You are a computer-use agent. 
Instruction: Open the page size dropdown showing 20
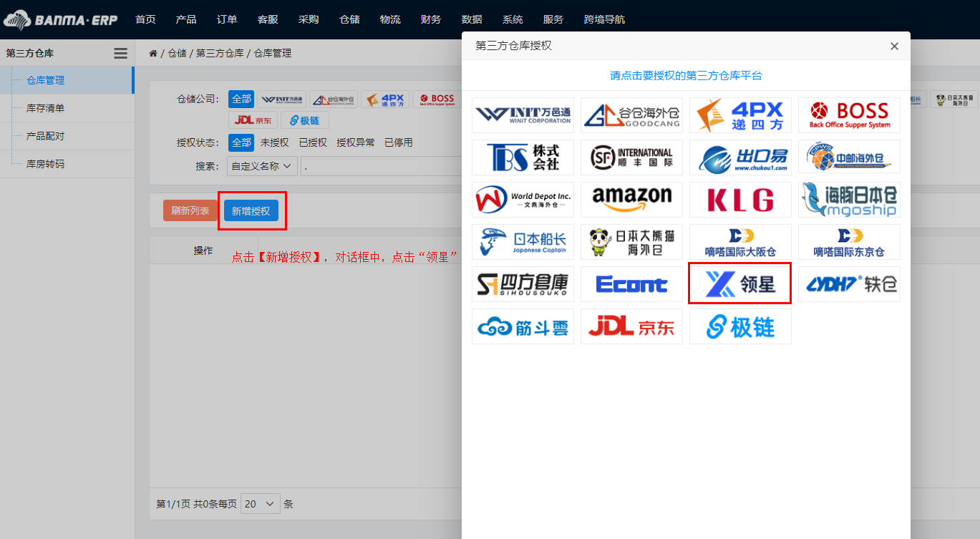[261, 504]
